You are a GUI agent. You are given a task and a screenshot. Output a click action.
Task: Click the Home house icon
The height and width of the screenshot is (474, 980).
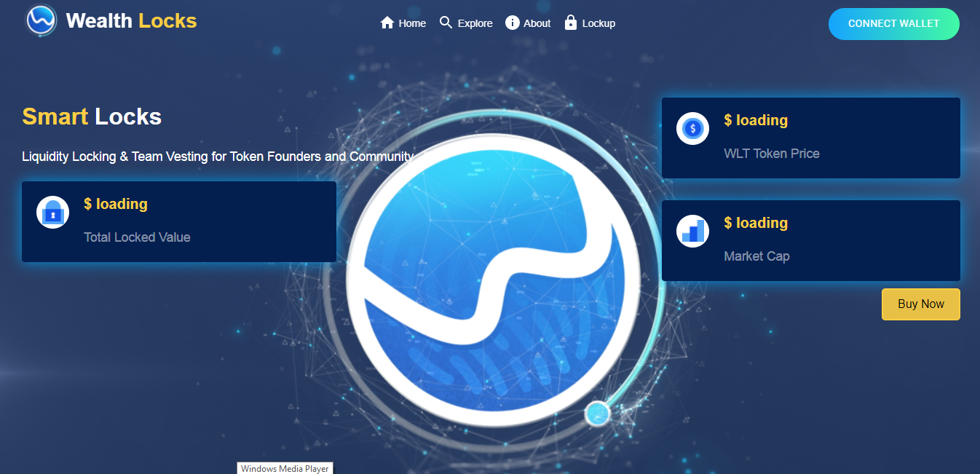coord(387,23)
